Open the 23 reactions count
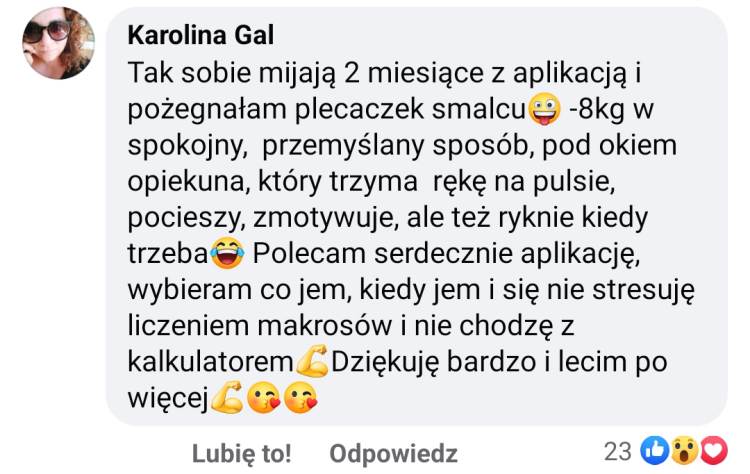The height and width of the screenshot is (474, 750). point(618,451)
